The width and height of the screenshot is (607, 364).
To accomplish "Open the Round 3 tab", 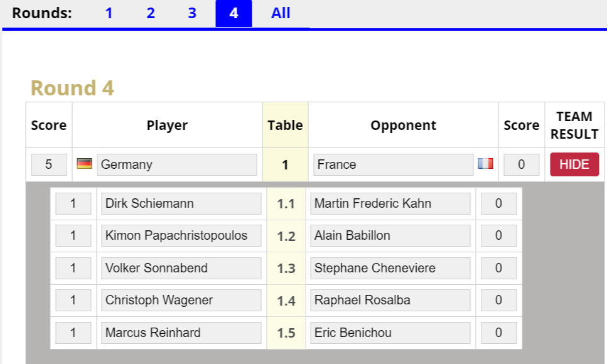I will click(192, 13).
